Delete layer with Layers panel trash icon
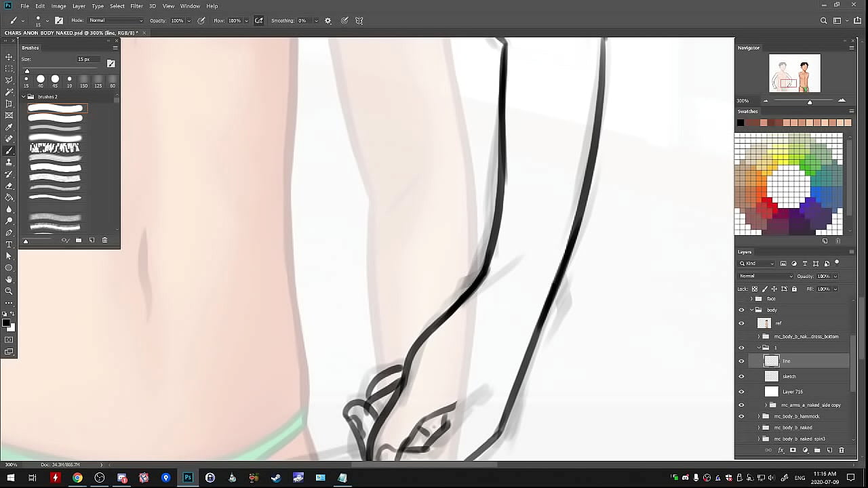This screenshot has height=488, width=868. click(842, 450)
